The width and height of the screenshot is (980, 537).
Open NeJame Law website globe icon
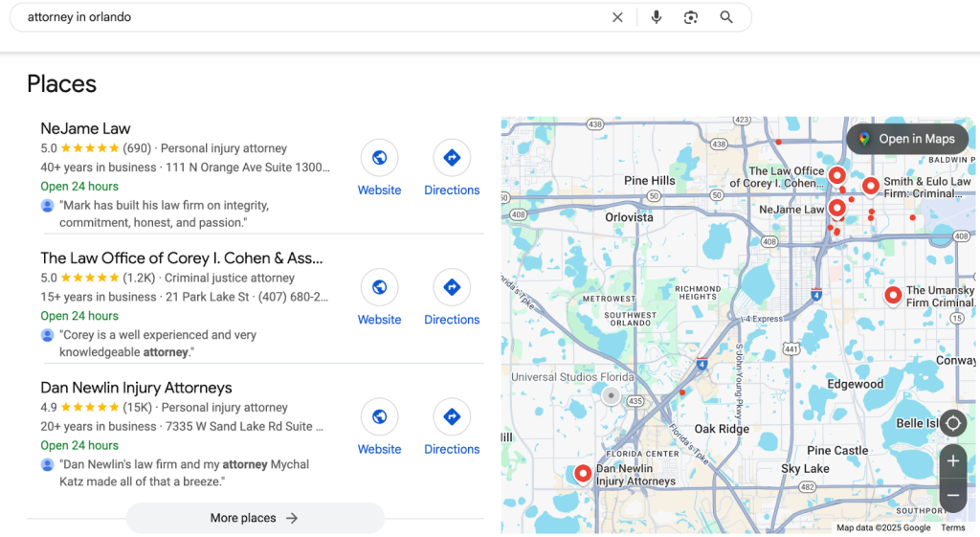coord(379,158)
